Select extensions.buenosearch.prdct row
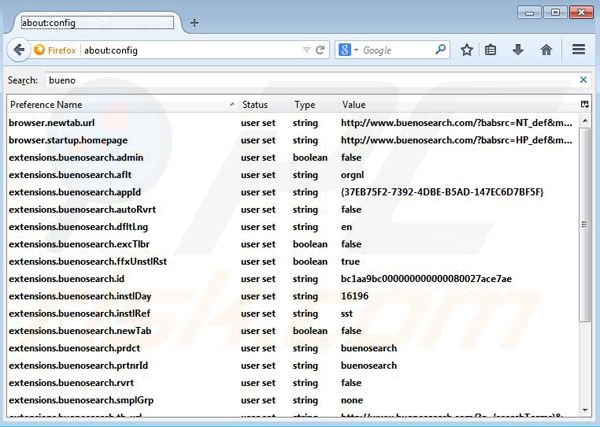The height and width of the screenshot is (427, 600). [292, 348]
